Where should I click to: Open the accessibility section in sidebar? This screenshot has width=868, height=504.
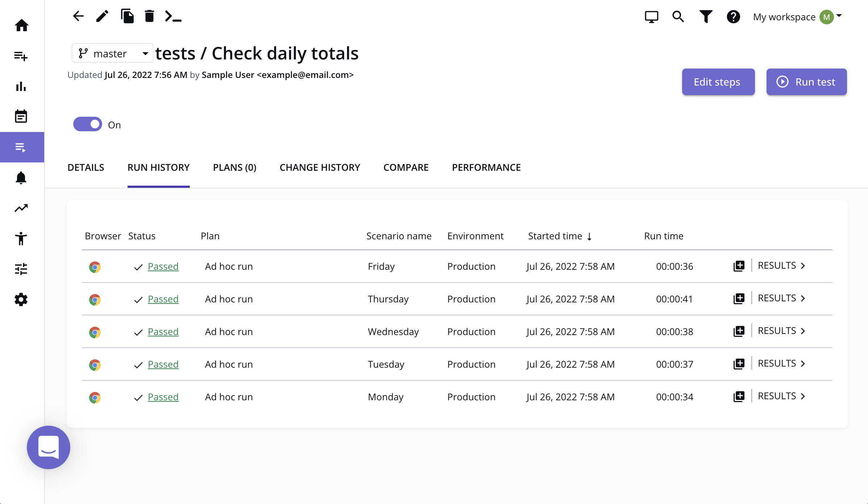[21, 239]
